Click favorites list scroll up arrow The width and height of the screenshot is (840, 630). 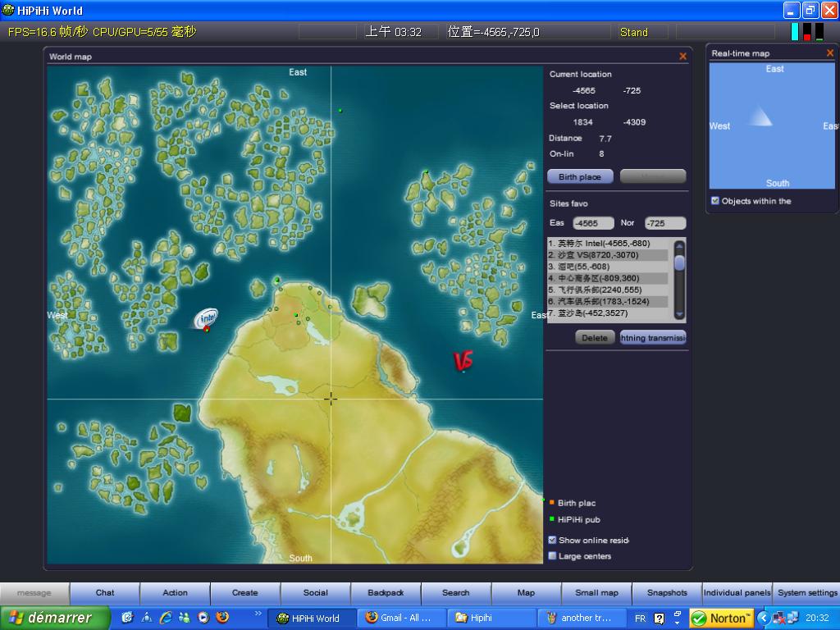click(x=679, y=246)
